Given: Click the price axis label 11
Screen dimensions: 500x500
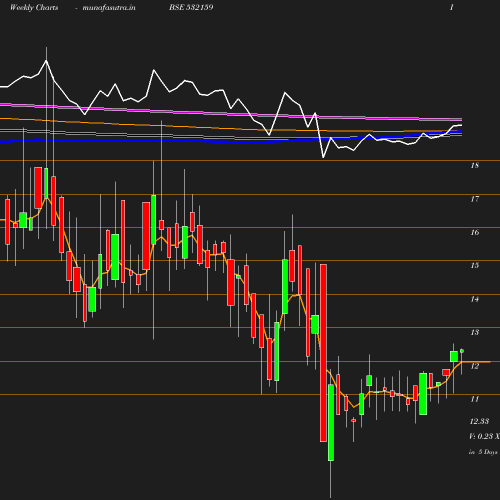Looking at the screenshot, I should 475,399.
